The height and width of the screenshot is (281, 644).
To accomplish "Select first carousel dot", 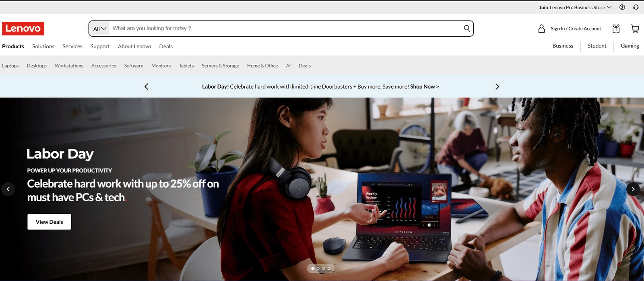I will (313, 268).
